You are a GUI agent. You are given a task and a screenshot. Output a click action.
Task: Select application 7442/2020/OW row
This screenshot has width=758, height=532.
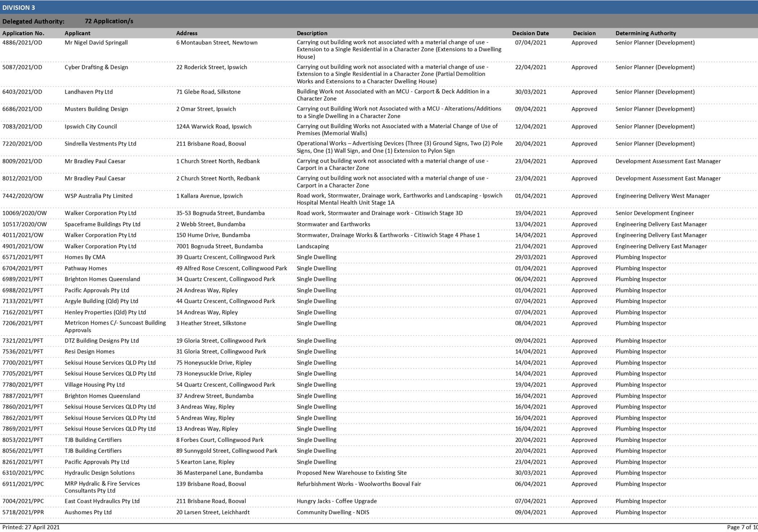click(x=23, y=196)
